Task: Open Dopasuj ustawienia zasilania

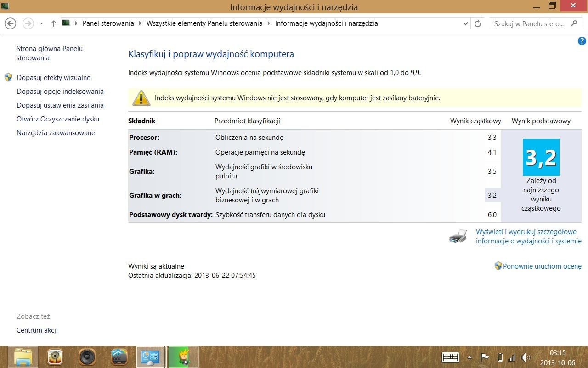Action: pyautogui.click(x=60, y=105)
